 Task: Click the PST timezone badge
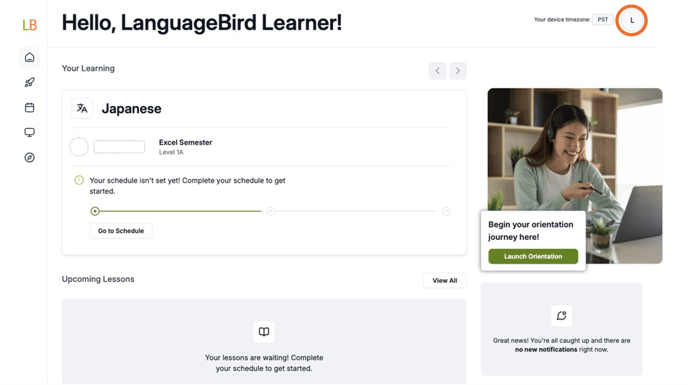point(602,20)
